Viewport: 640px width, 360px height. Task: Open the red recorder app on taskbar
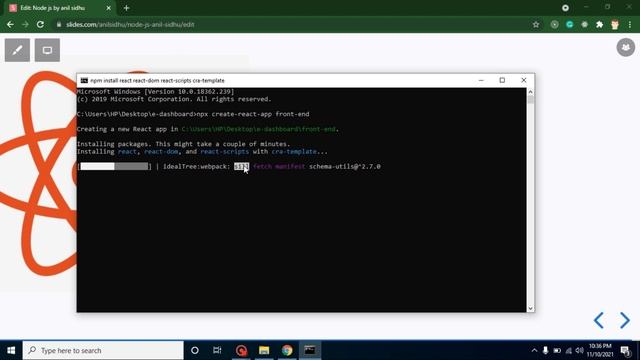point(241,350)
